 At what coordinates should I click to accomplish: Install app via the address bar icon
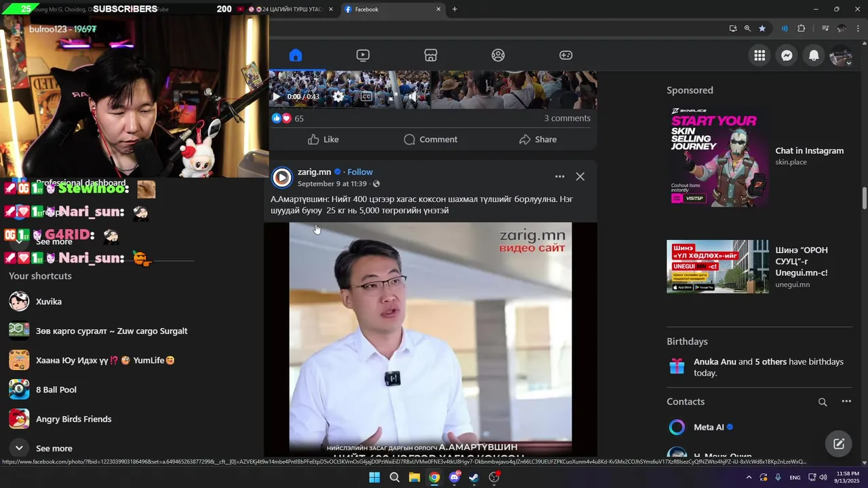[x=732, y=28]
